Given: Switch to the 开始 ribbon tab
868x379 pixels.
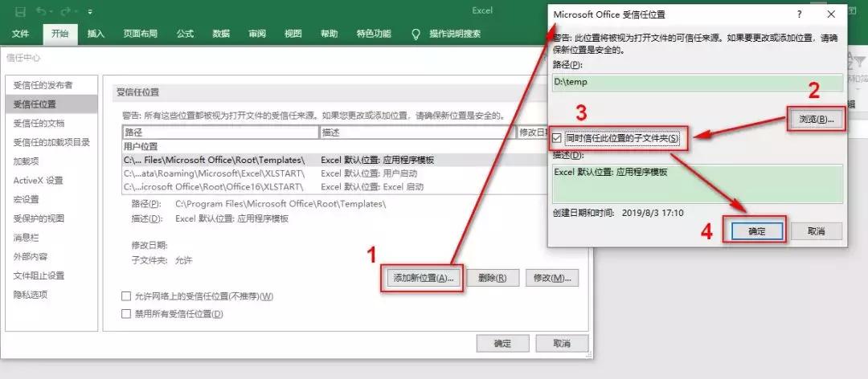Looking at the screenshot, I should click(59, 34).
